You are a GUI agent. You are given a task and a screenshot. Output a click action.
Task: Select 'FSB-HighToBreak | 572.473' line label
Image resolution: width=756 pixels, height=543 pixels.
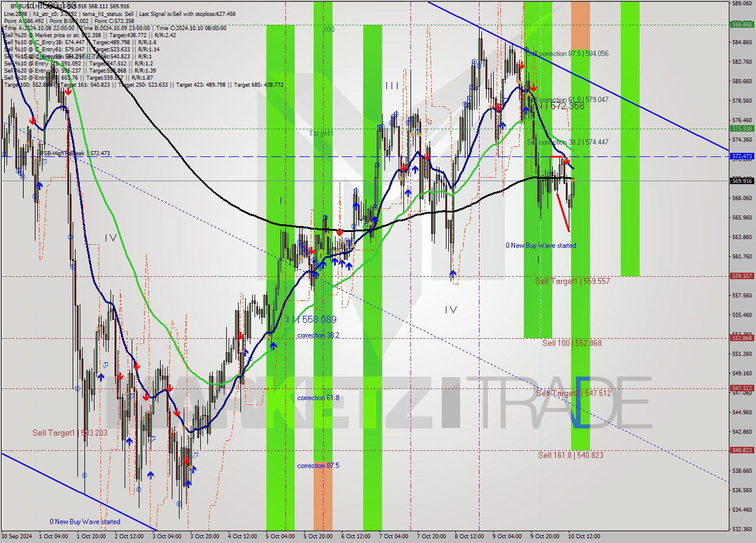click(x=74, y=153)
